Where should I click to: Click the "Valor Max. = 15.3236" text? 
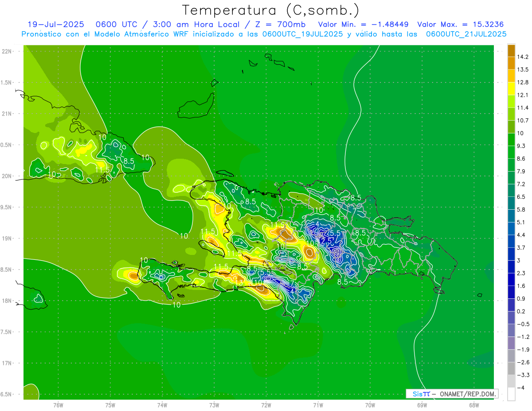461,24
